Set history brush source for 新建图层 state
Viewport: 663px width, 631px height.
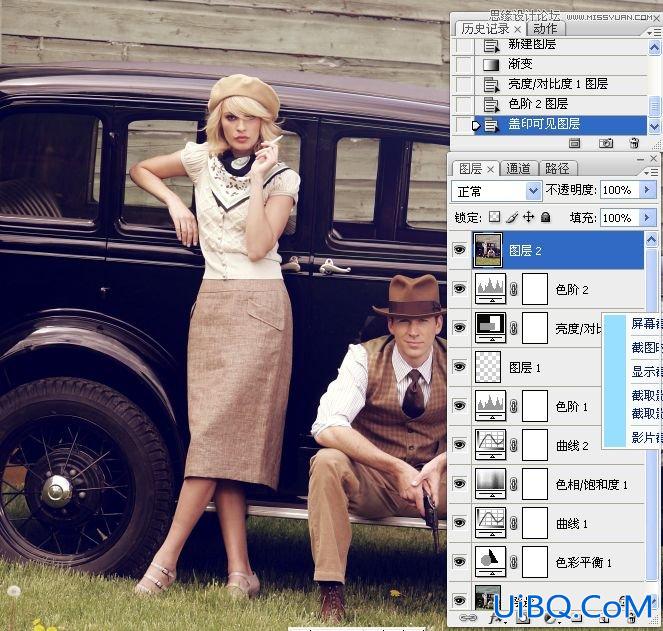click(x=464, y=44)
